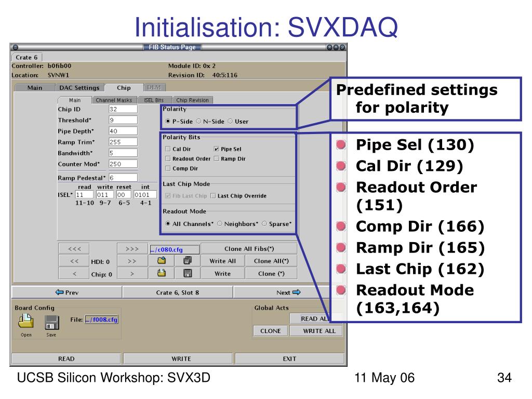
Task: Open the Chip Revision sub-tab
Action: coord(192,100)
